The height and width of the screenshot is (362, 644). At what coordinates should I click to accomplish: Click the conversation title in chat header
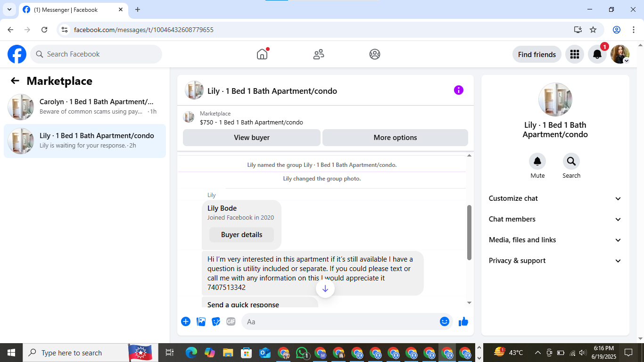click(x=272, y=91)
